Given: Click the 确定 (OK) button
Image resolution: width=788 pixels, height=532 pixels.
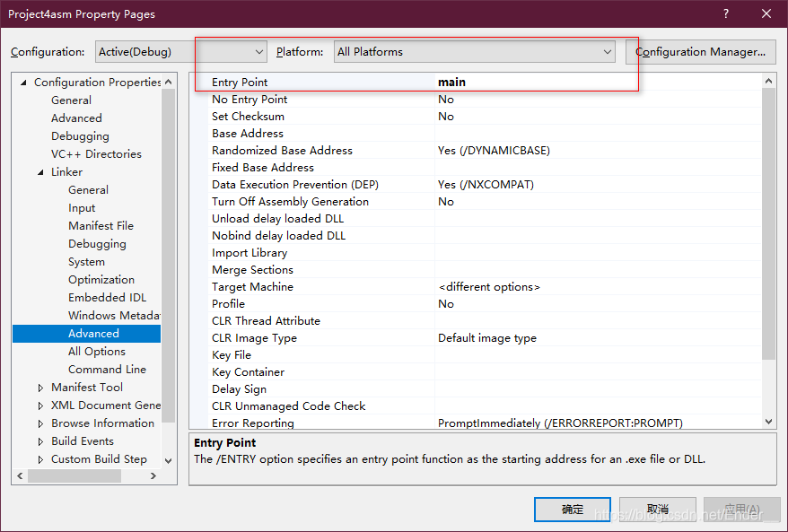Looking at the screenshot, I should click(x=573, y=510).
